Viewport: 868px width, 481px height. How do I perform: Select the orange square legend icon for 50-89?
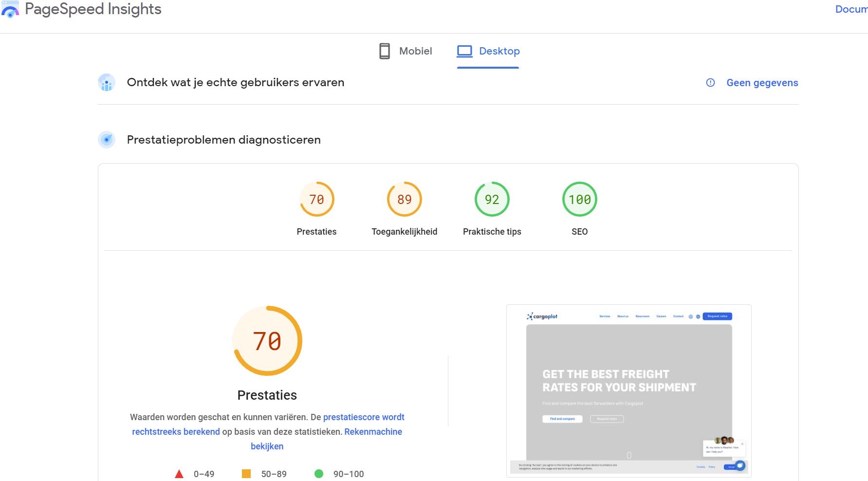point(247,473)
